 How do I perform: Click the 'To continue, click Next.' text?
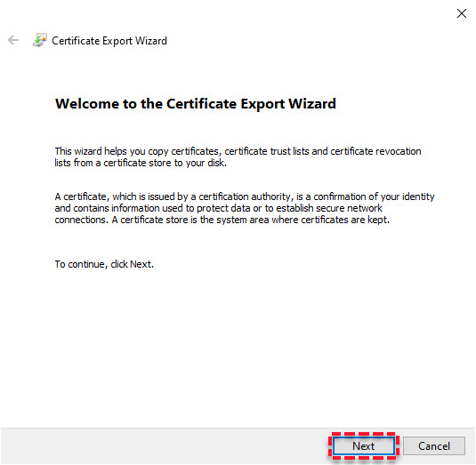(104, 264)
